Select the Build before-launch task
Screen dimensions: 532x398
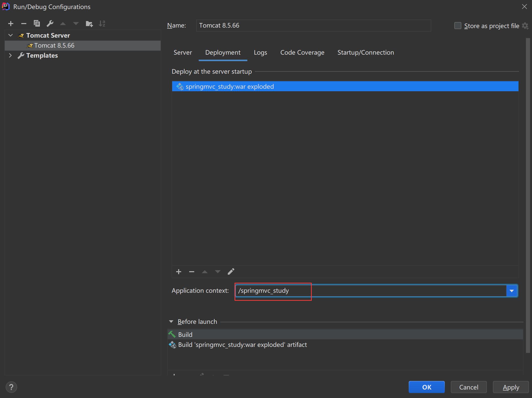click(345, 334)
